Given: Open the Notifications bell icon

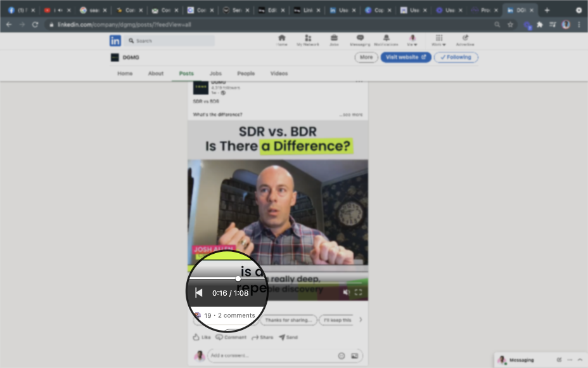Looking at the screenshot, I should pyautogui.click(x=386, y=40).
